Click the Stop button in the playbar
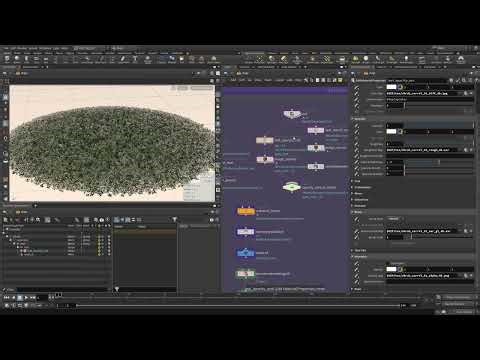 pos(20,297)
